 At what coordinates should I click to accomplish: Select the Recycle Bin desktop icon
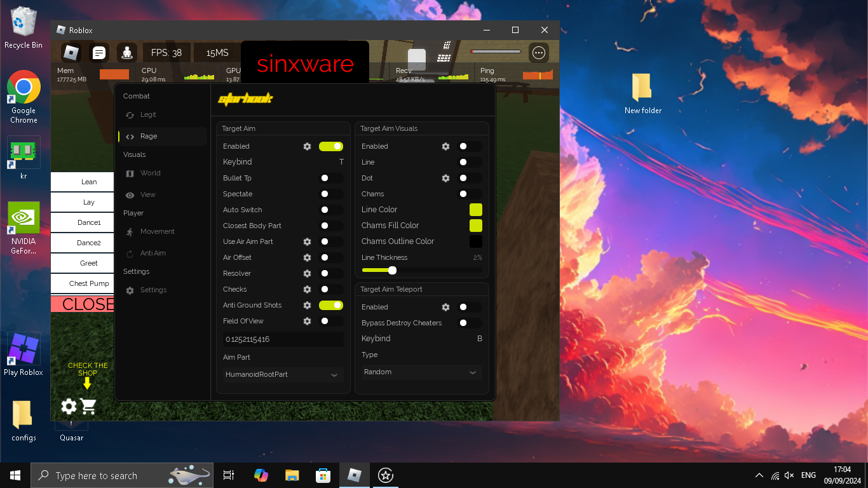[24, 28]
